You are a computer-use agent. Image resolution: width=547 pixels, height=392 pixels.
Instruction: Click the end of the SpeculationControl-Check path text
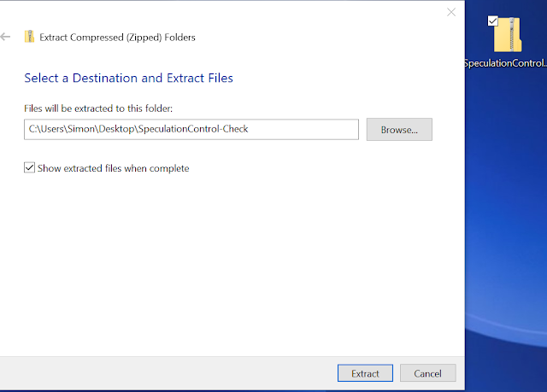tap(247, 129)
